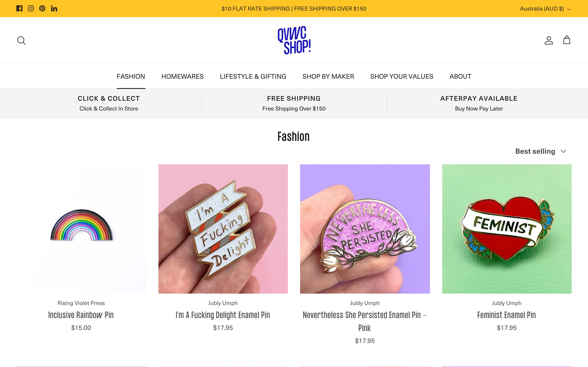The width and height of the screenshot is (588, 367).
Task: View the Nevertheless She Persisted pin image
Action: (x=365, y=229)
